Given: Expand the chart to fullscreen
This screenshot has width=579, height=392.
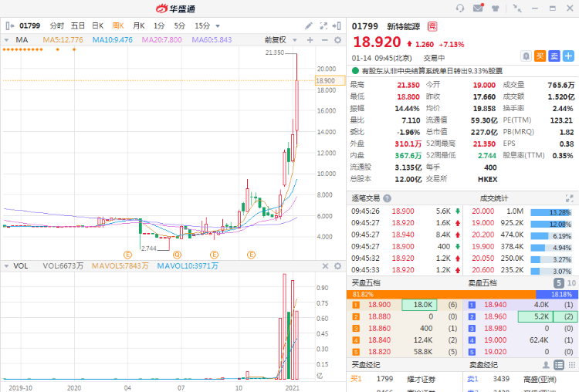Looking at the screenshot, I should (323, 25).
